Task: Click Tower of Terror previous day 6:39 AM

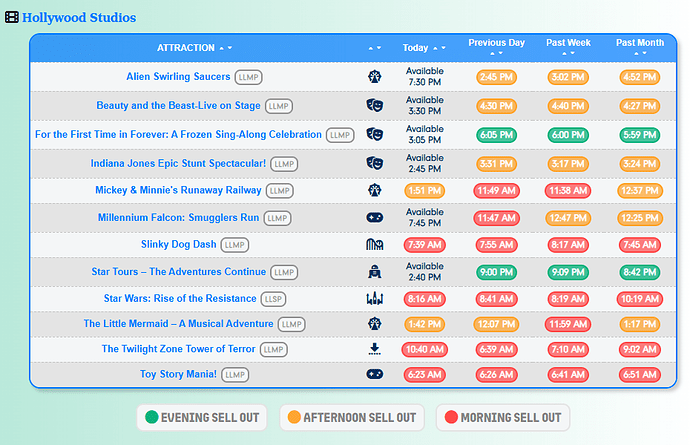Action: coord(496,349)
